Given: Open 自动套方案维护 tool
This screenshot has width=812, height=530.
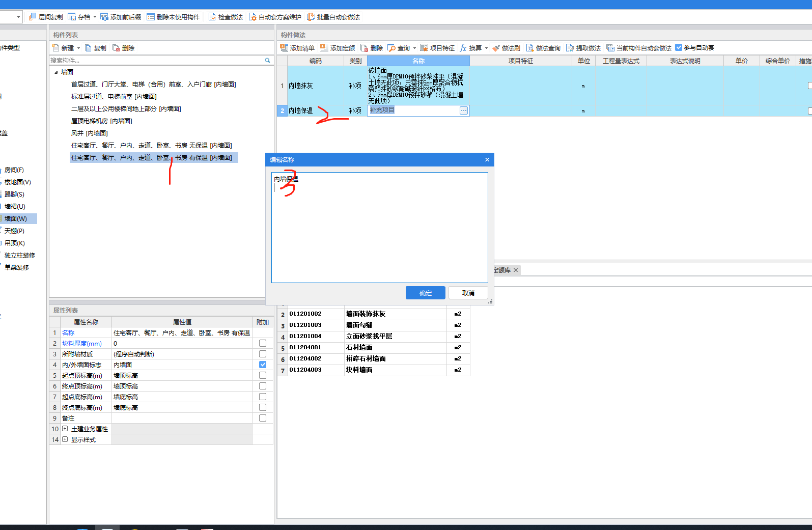Looking at the screenshot, I should tap(275, 17).
